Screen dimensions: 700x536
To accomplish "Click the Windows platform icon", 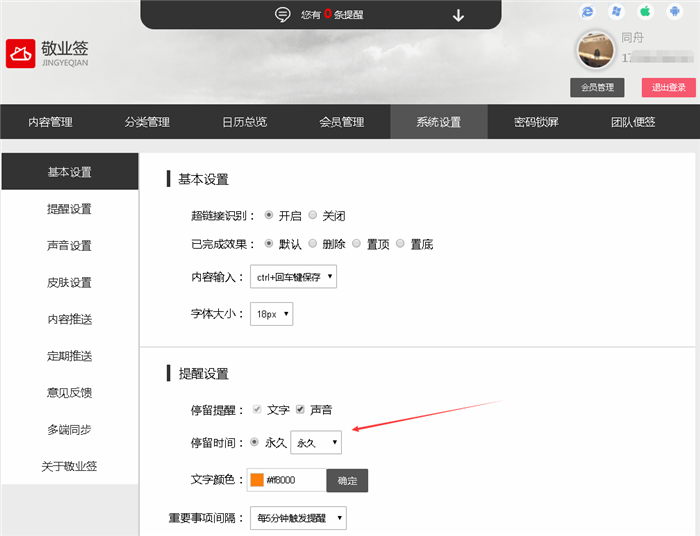I will 617,12.
